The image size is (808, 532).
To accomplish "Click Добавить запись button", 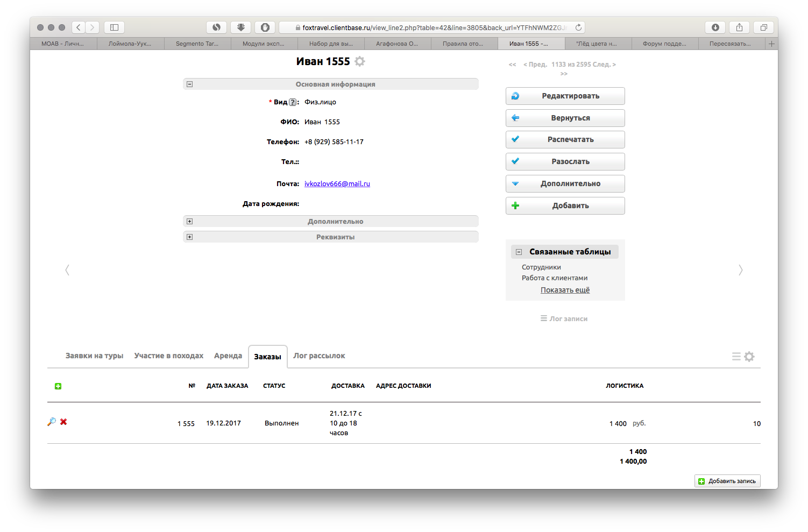I will point(727,481).
